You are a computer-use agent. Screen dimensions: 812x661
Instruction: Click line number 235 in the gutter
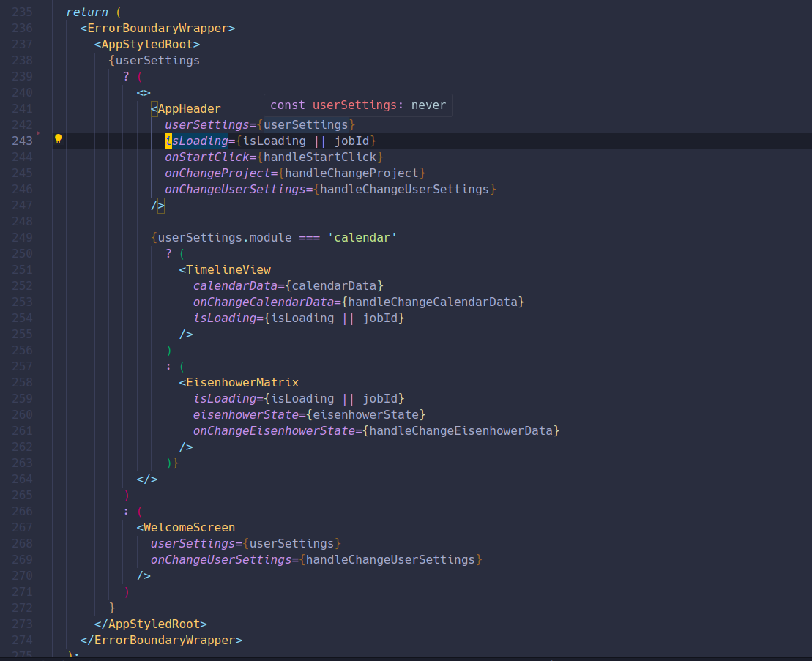click(x=22, y=12)
